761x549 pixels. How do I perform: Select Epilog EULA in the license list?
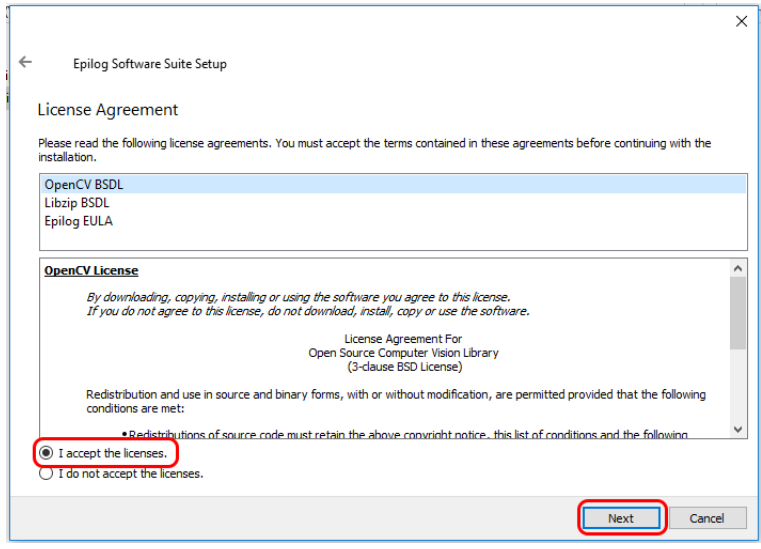393,221
